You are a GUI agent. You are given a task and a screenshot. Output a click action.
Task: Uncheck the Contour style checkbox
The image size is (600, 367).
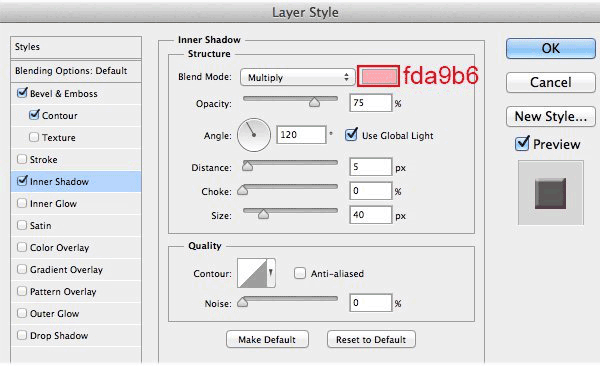(x=34, y=115)
